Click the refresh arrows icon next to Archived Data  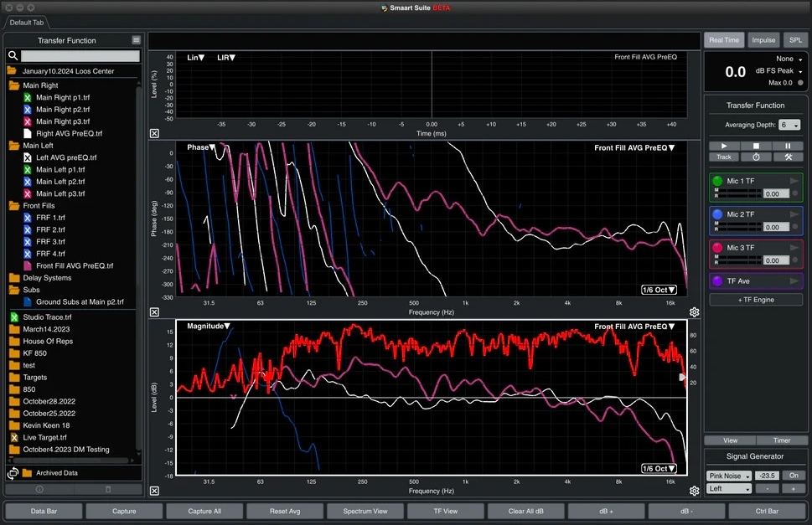click(13, 473)
